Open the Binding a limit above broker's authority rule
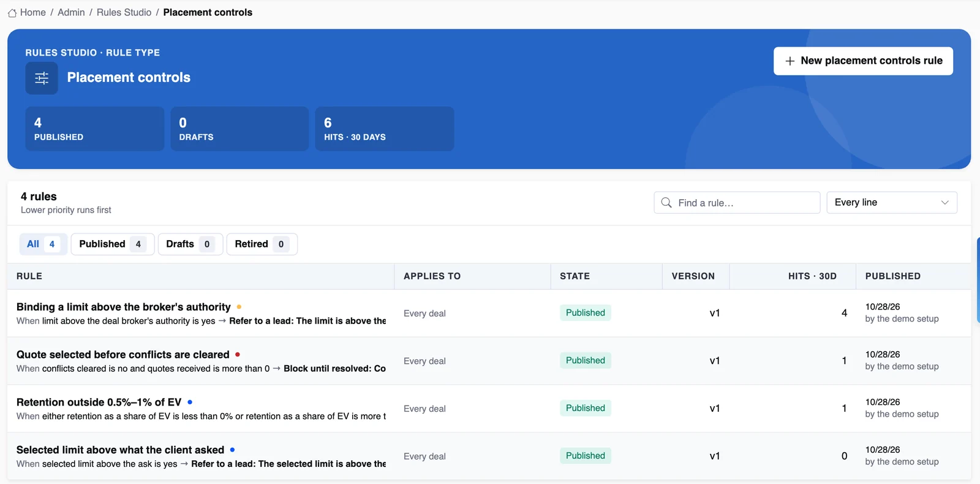This screenshot has height=484, width=980. [124, 307]
